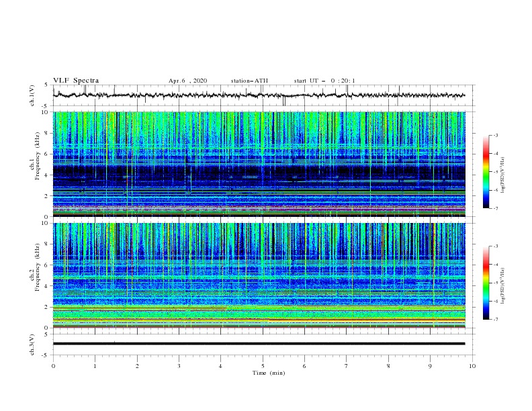This screenshot has height=411, width=532.
Task: Click time-axis tick label "0"
Action: pos(53,366)
